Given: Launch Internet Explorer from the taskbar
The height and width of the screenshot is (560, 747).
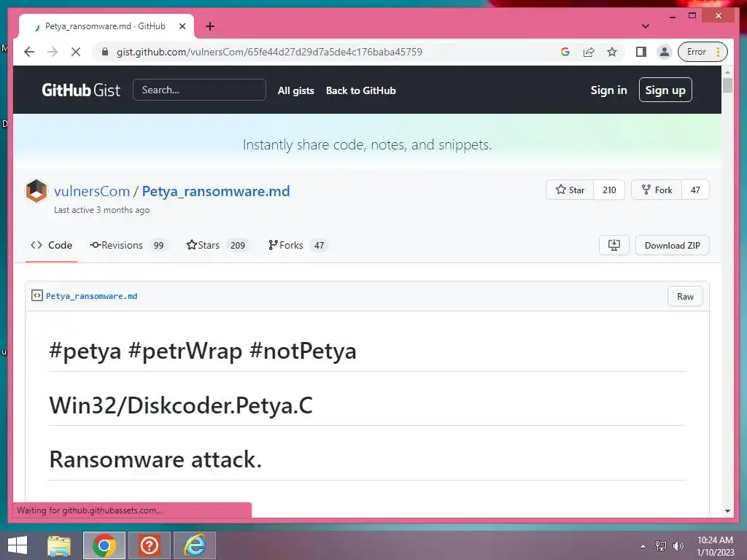Looking at the screenshot, I should [195, 545].
